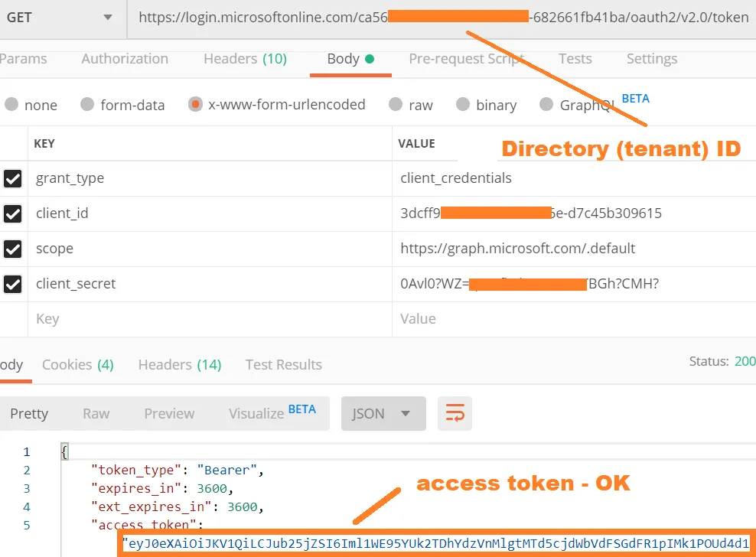Switch to Preview response view
The height and width of the screenshot is (557, 756).
point(169,414)
